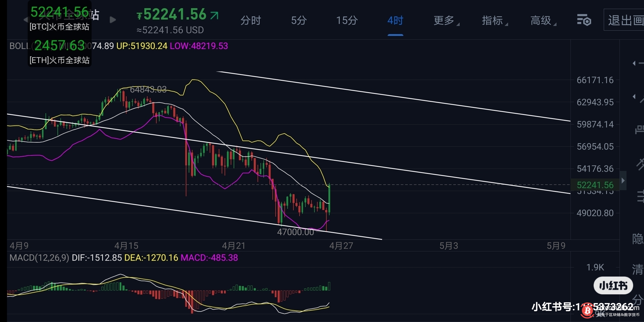Viewport: 644px width, 322px height.
Task: Open chart settings icon in toolbar
Action: pos(584,20)
